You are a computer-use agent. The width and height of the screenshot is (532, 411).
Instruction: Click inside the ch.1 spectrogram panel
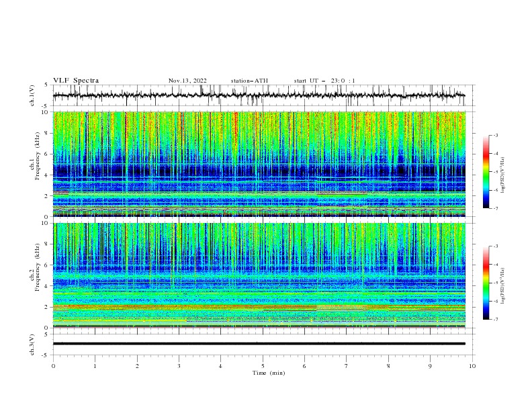(x=259, y=164)
